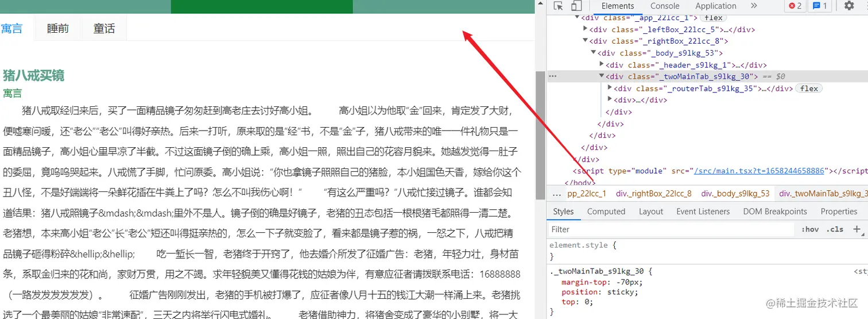
Task: Add a new style rule plus icon
Action: [857, 229]
